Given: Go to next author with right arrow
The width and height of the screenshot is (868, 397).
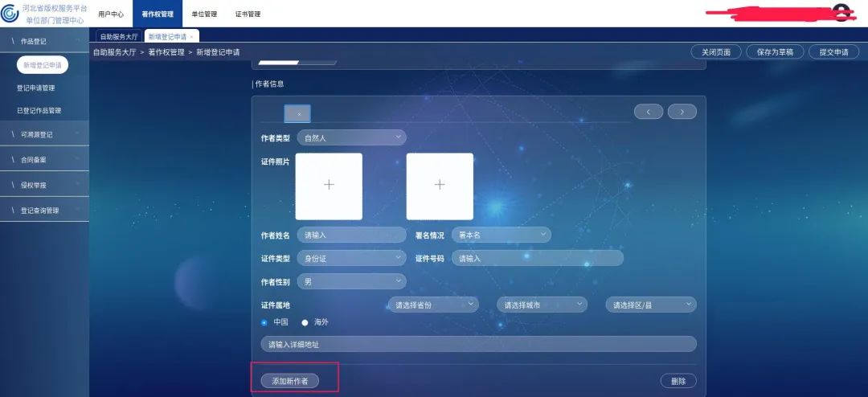Looking at the screenshot, I should coord(682,111).
